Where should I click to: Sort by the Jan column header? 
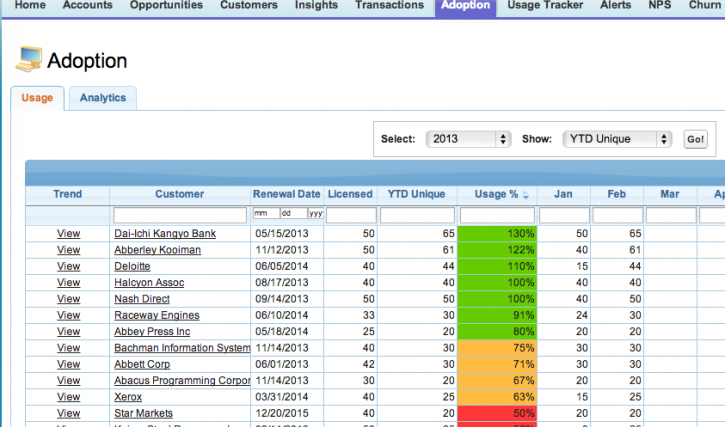(563, 194)
